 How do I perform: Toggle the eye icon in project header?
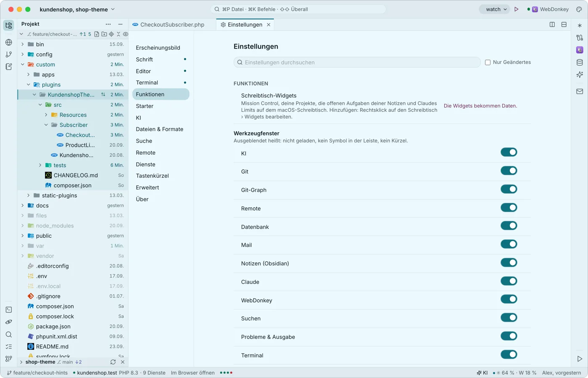[x=125, y=34]
